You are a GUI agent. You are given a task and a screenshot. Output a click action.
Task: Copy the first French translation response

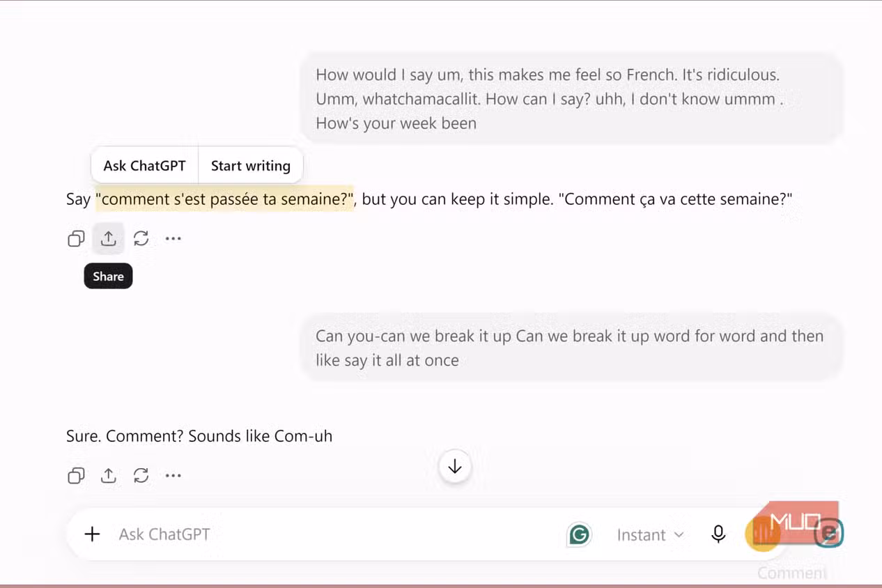pyautogui.click(x=76, y=239)
